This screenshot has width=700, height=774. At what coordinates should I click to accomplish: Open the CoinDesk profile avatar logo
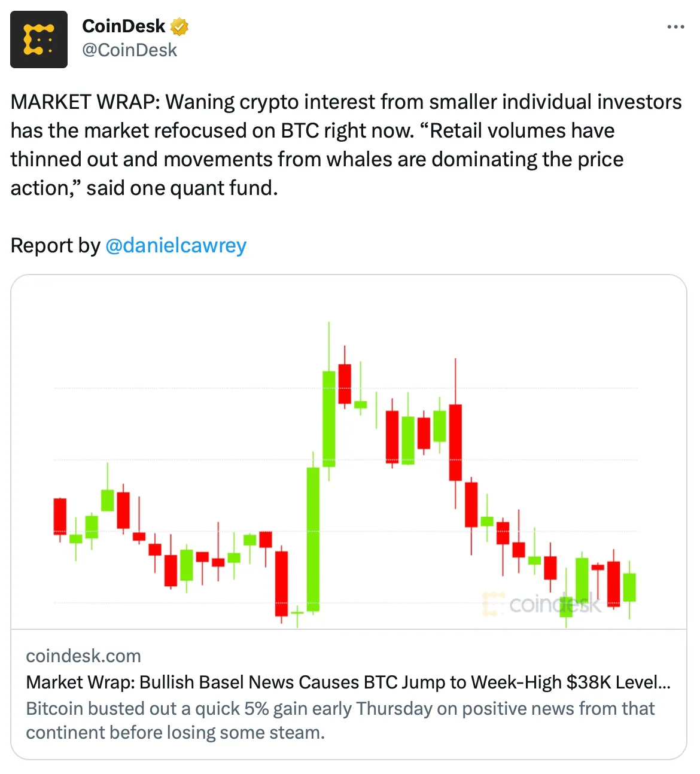click(x=39, y=39)
